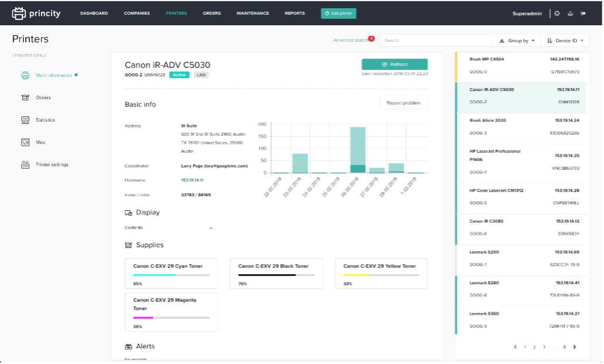
Task: Click the Map icon in printer menu
Action: click(x=25, y=142)
